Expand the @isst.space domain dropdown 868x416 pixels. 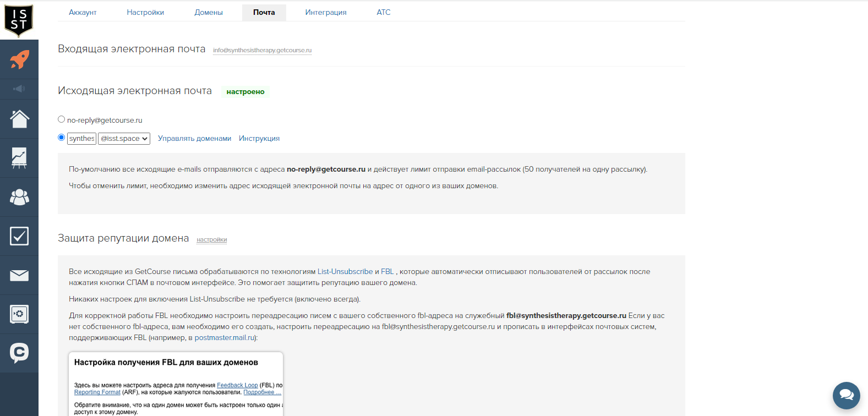click(x=124, y=139)
